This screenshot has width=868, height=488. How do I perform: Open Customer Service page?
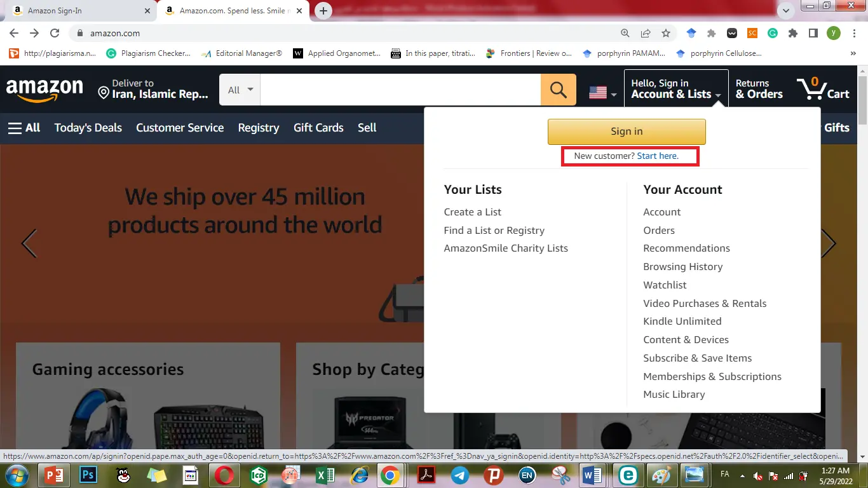(x=180, y=128)
